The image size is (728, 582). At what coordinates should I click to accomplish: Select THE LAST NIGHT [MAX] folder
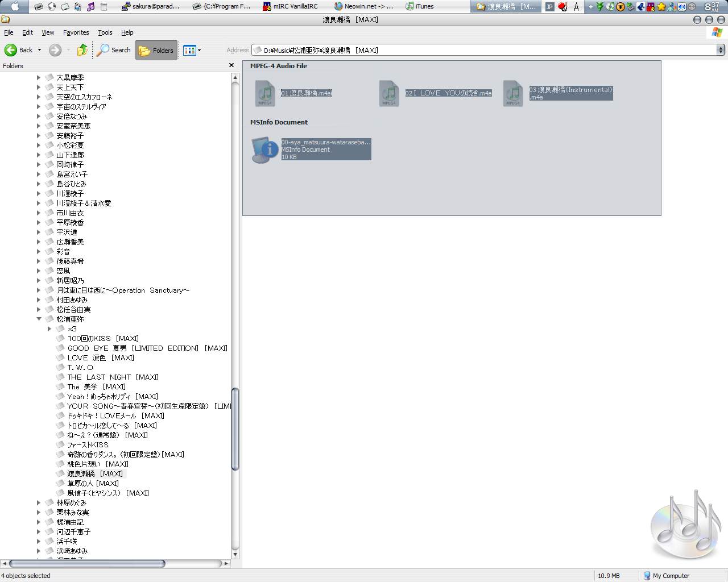pos(113,377)
